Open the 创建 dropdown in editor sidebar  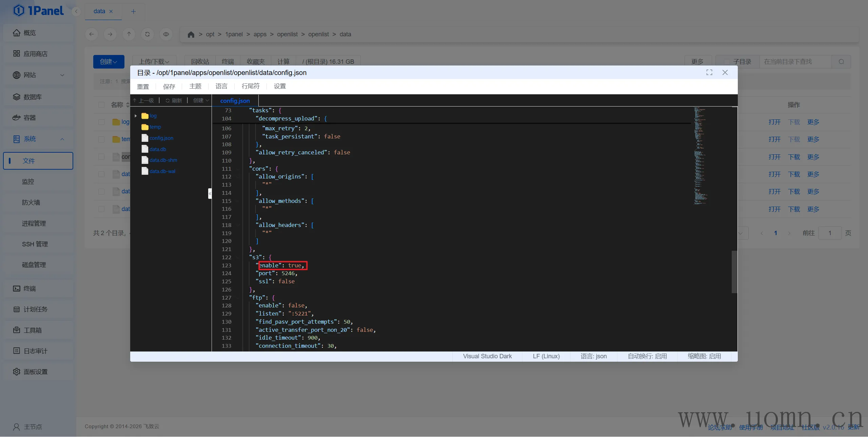point(201,100)
